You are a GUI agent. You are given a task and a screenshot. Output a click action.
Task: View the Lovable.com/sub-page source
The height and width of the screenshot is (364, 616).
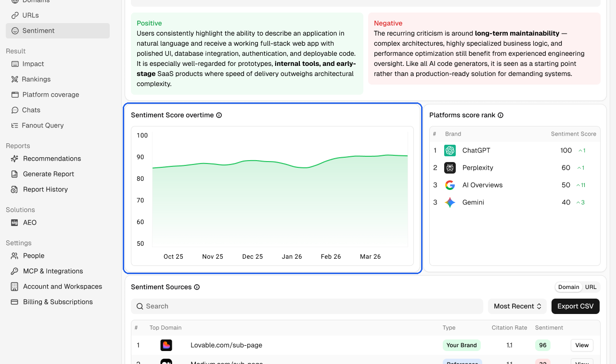click(x=582, y=345)
